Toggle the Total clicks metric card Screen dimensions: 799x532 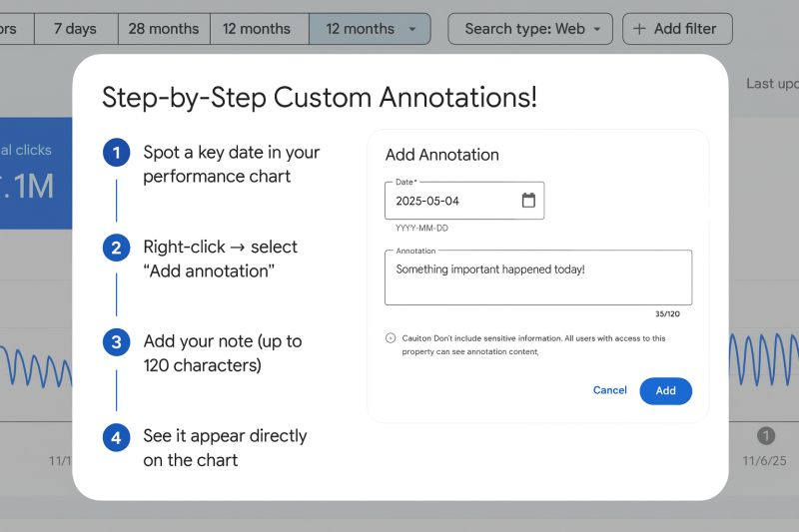[x=36, y=173]
